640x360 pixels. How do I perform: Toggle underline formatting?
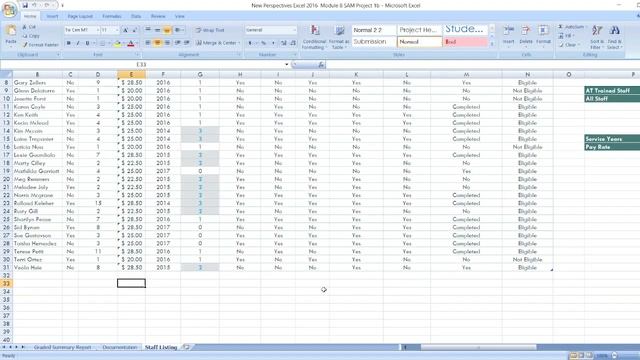[87, 43]
